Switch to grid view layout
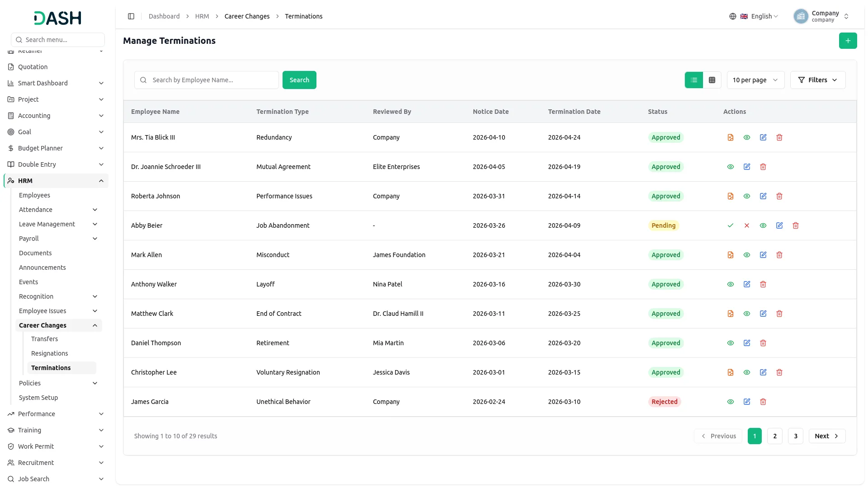Viewport: 868px width, 488px height. tap(712, 80)
